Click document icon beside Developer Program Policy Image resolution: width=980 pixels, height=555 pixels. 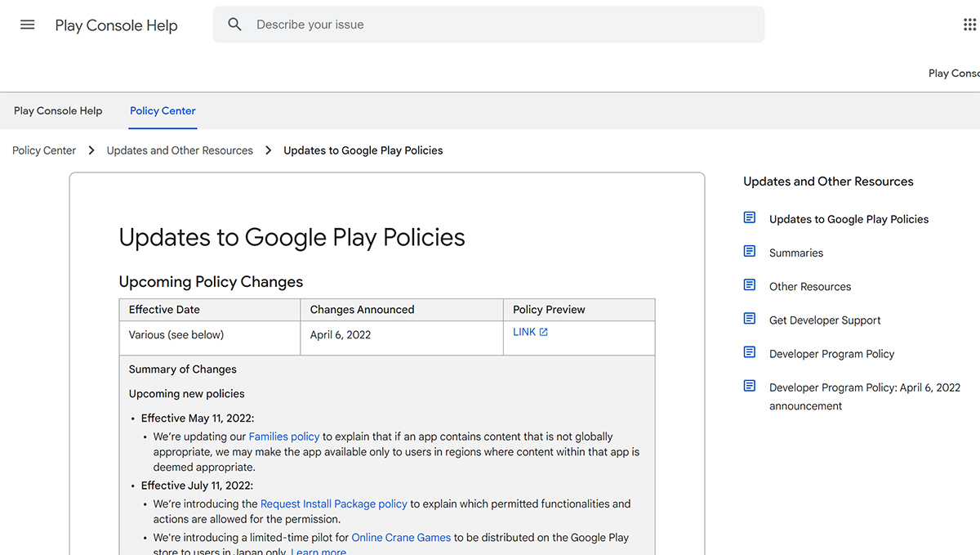(x=750, y=351)
